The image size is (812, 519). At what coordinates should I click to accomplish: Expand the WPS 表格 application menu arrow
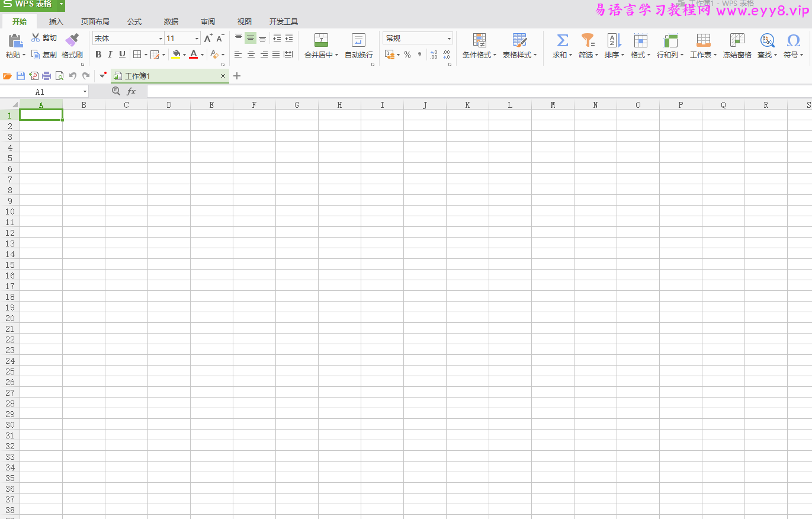click(61, 4)
